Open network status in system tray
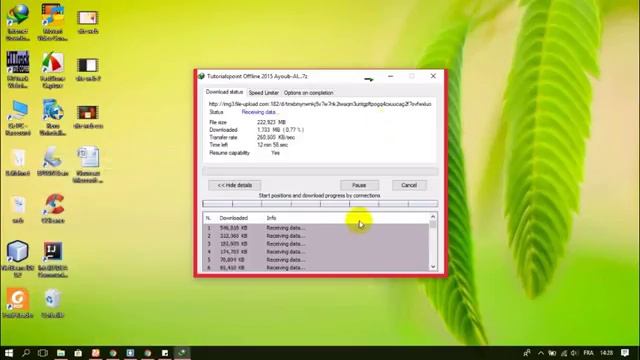This screenshot has height=360, width=640. click(x=564, y=353)
